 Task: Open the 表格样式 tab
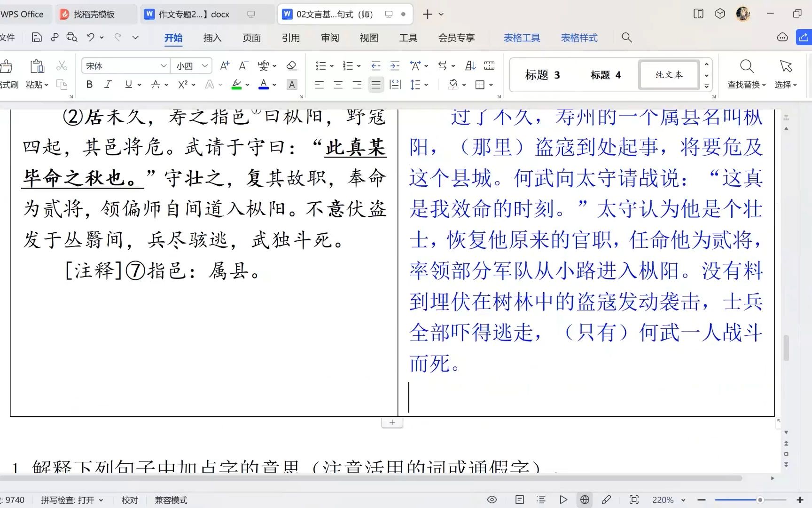579,38
